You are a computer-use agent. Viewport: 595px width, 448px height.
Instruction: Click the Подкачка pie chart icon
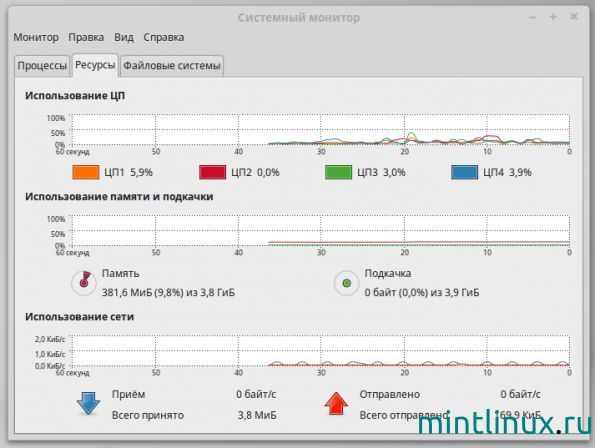pyautogui.click(x=346, y=283)
